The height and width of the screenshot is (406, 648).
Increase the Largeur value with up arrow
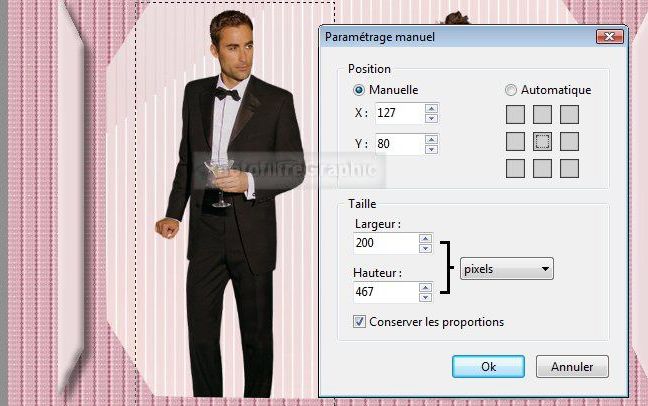tap(425, 238)
